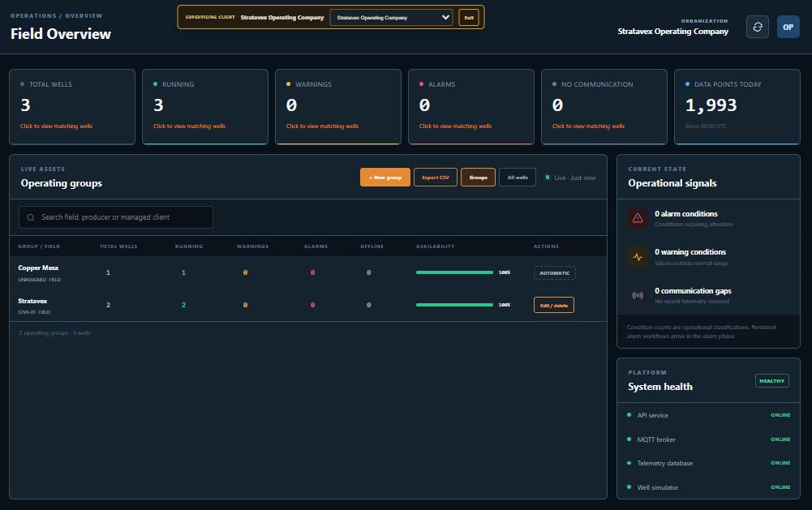Click the refresh icon button
Viewport: 812px width, 510px height.
tap(757, 27)
